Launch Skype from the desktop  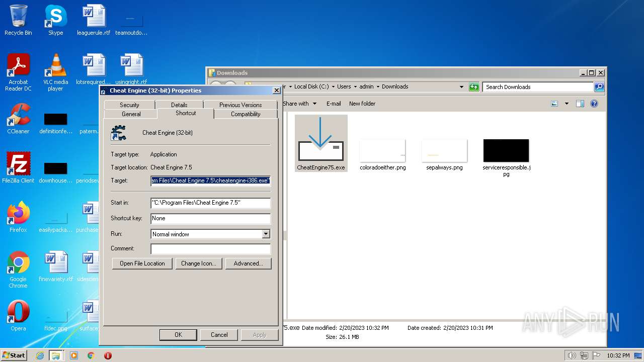55,20
